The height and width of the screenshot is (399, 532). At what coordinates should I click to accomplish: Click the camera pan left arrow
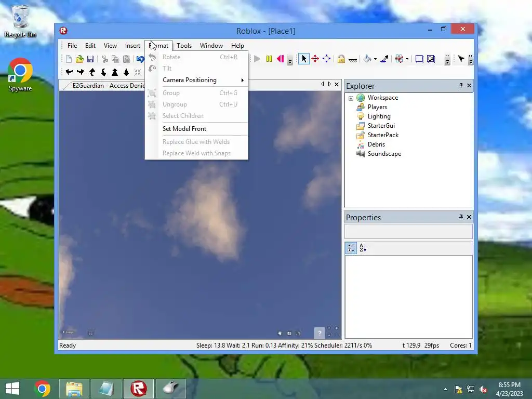coord(69,72)
